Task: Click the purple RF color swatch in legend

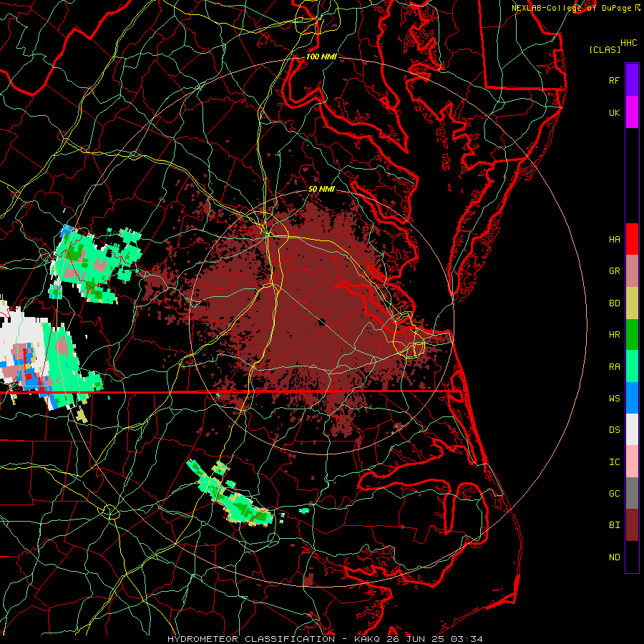Action: pos(632,80)
